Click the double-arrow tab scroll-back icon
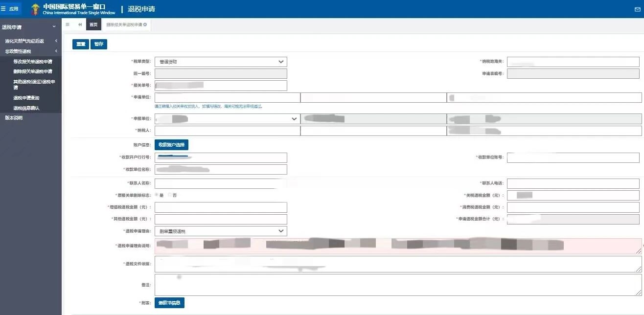This screenshot has height=315, width=644. click(80, 24)
